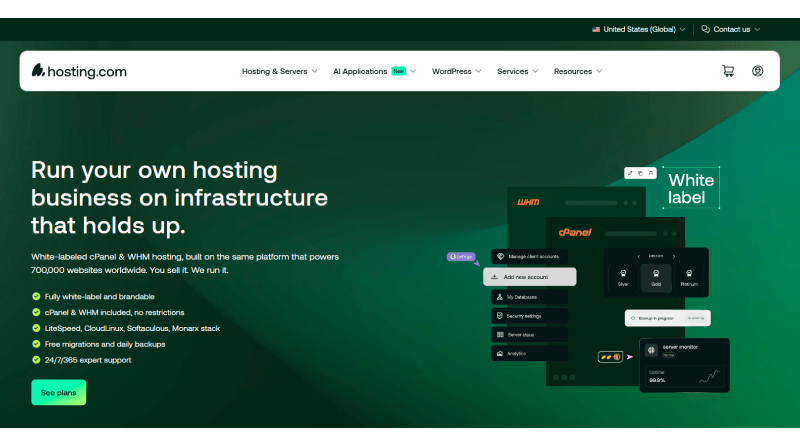
Task: Click the Contact us link
Action: point(732,30)
